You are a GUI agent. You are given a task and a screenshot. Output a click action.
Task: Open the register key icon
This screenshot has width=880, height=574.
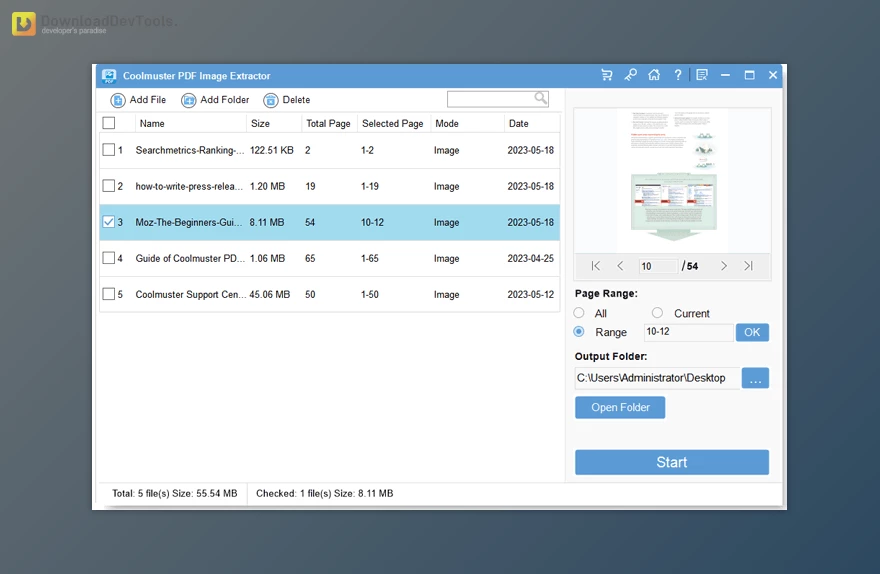630,75
